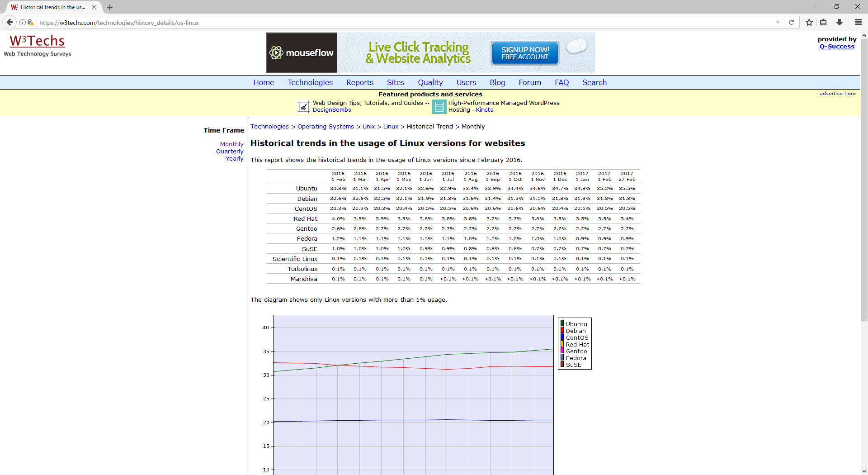Open the downloads arrow icon
Viewport: 868px width, 475px height.
(x=840, y=22)
